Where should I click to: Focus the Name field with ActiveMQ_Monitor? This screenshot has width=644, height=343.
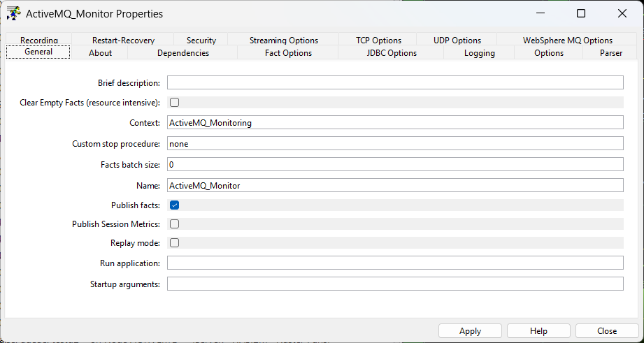[395, 185]
